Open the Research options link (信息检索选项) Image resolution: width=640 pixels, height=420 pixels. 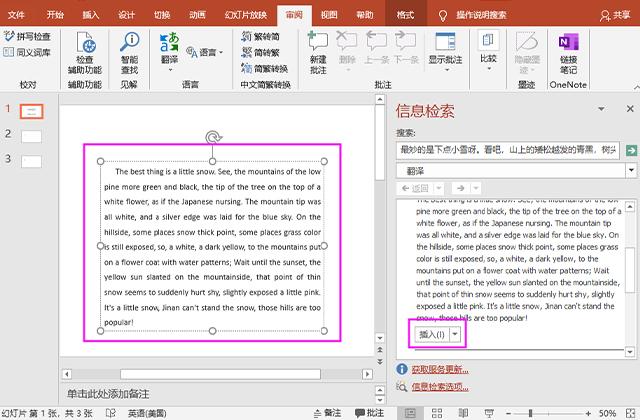[440, 387]
